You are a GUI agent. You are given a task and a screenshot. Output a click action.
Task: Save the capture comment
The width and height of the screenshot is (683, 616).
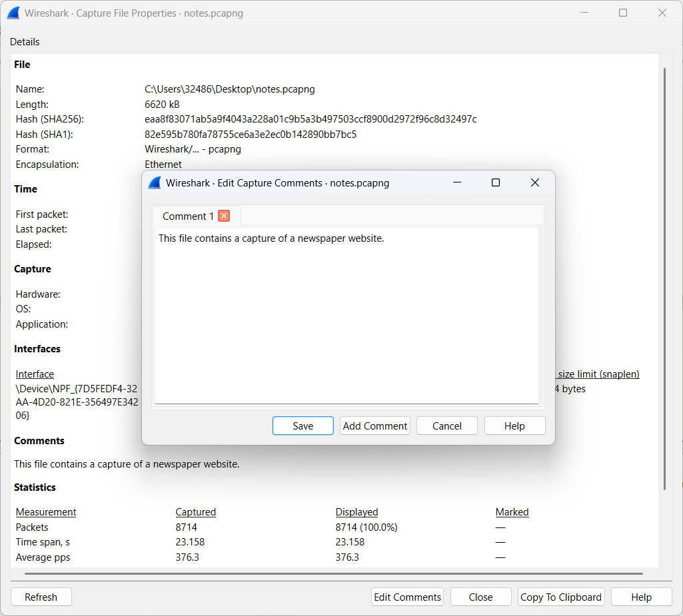[x=303, y=426]
